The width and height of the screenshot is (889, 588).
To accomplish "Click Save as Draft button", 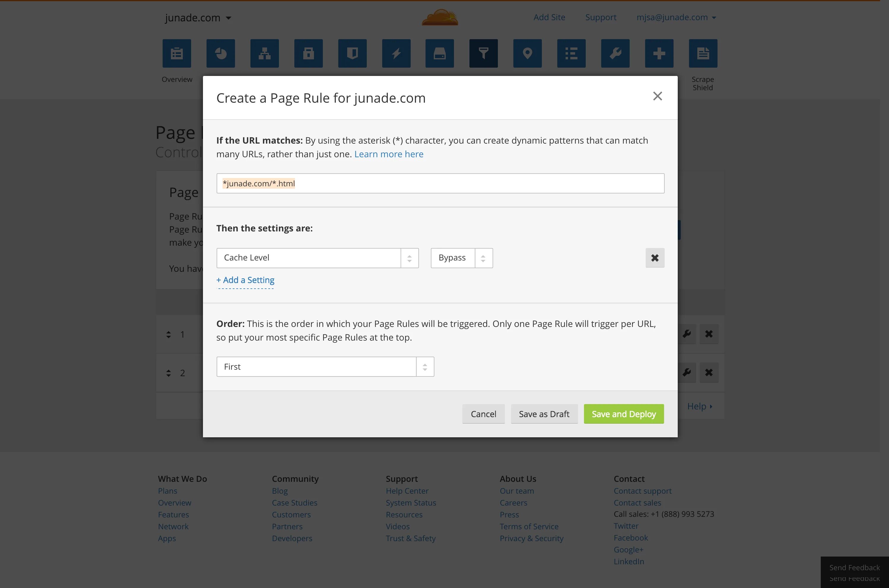I will (544, 414).
